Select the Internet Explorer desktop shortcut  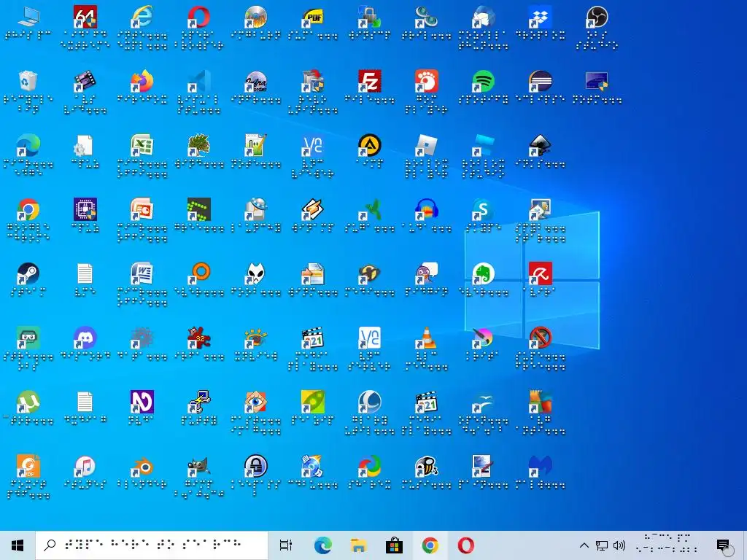point(142,17)
